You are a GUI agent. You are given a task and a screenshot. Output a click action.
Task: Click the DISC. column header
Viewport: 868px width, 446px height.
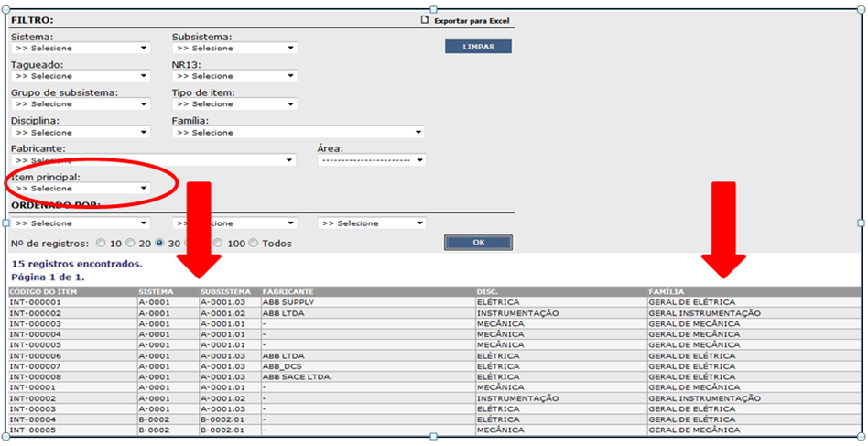click(x=487, y=292)
